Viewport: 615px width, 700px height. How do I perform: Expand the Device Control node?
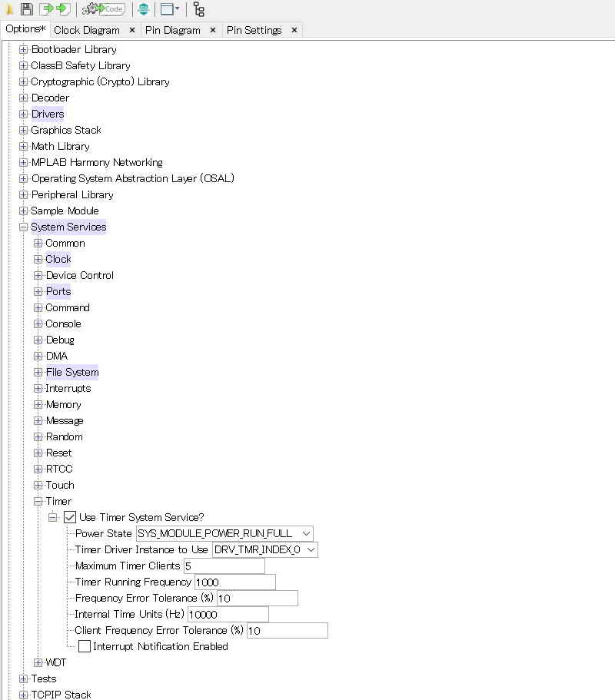click(x=38, y=275)
